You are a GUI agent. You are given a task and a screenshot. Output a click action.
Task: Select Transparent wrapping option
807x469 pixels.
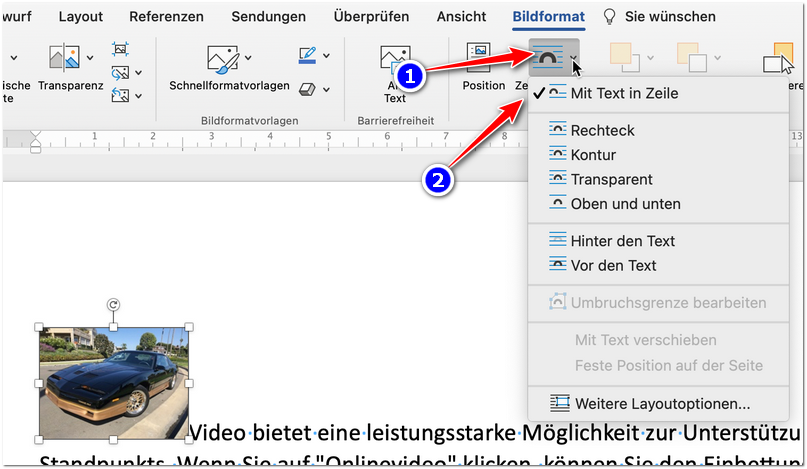tap(611, 179)
